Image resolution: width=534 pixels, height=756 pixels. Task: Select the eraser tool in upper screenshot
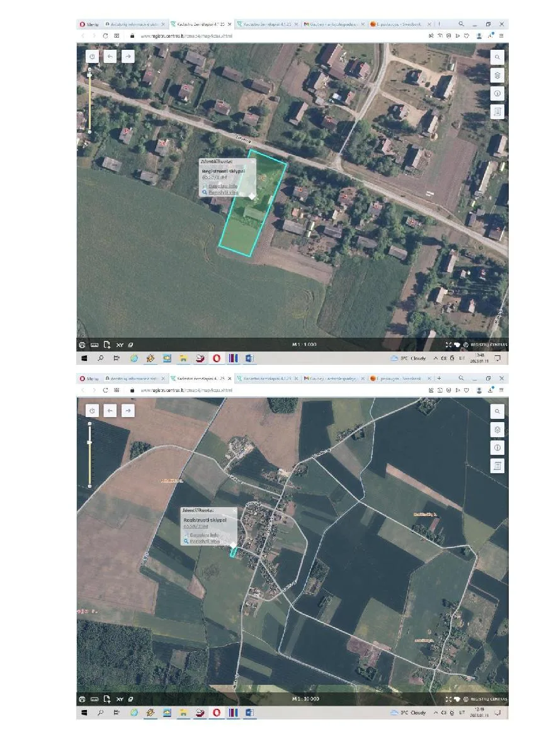131,345
